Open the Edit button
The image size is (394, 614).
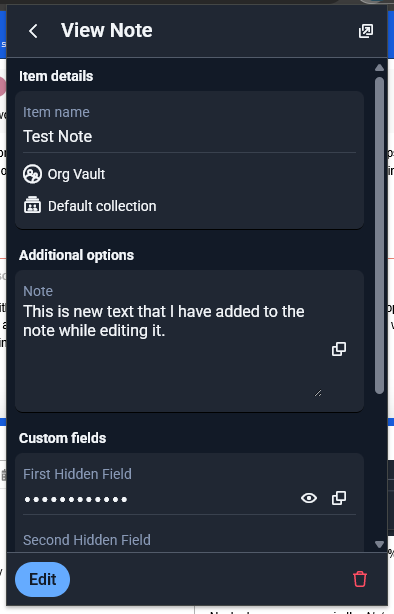[42, 579]
